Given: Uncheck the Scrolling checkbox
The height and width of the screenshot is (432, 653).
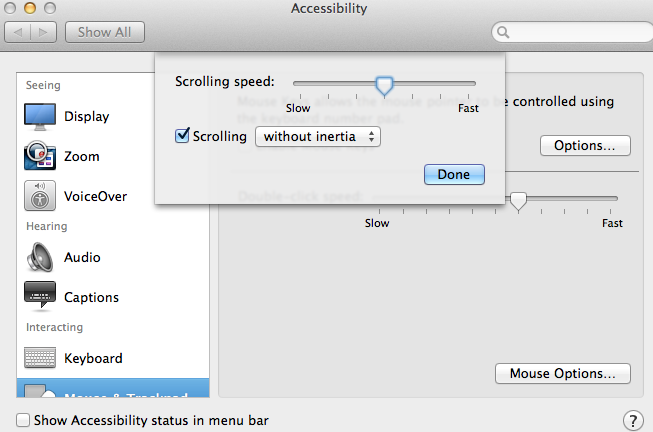Looking at the screenshot, I should click(182, 136).
